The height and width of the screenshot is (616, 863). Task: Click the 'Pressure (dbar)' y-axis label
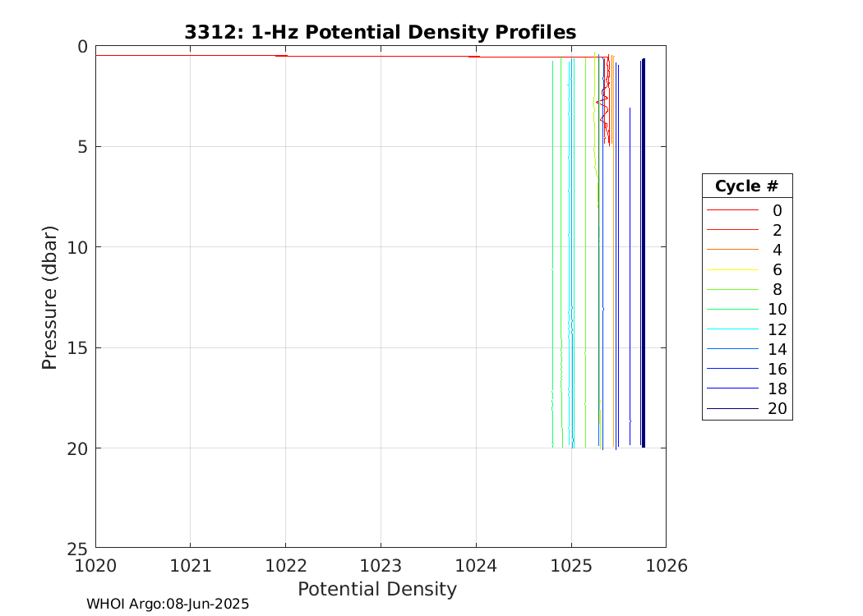[49, 297]
